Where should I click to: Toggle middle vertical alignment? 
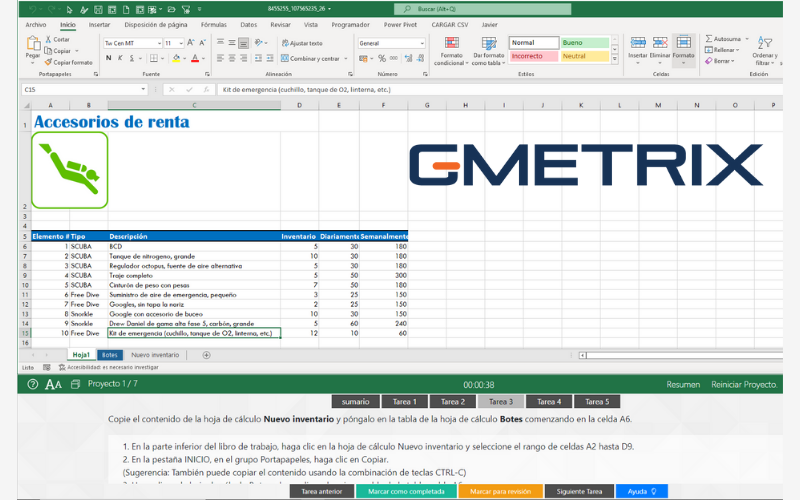pyautogui.click(x=232, y=43)
